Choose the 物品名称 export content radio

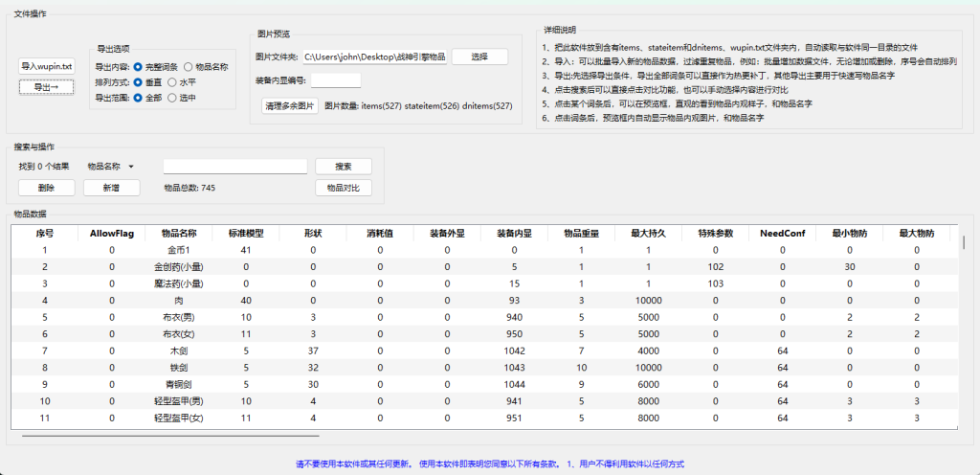point(189,67)
